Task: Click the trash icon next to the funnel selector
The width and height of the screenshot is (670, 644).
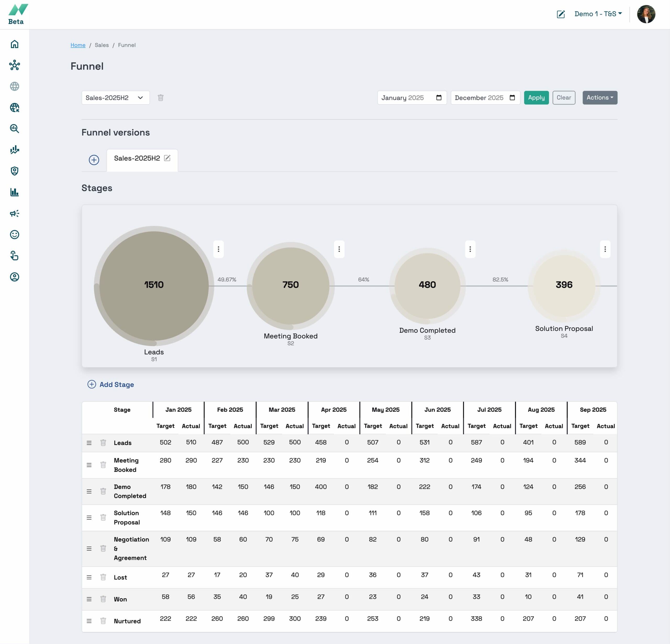Action: click(160, 98)
